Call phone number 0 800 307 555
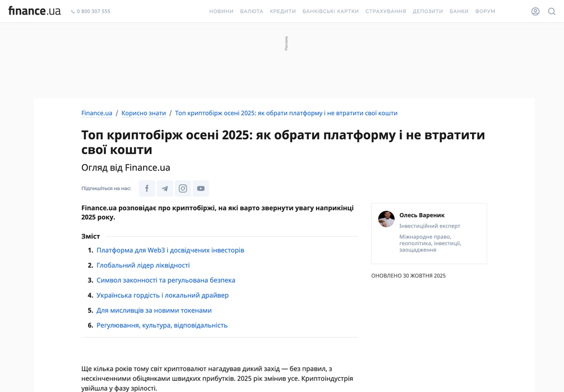Image resolution: width=564 pixels, height=392 pixels. pyautogui.click(x=94, y=12)
